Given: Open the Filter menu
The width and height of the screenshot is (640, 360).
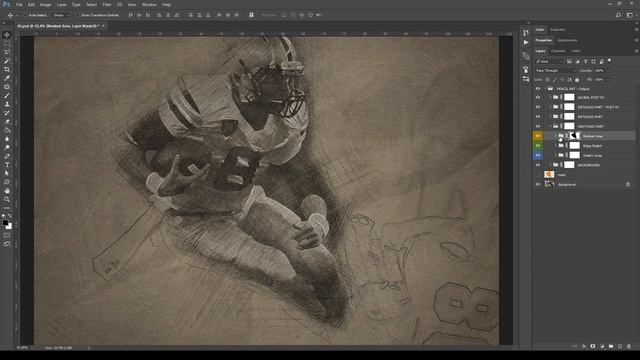Looking at the screenshot, I should coord(107,4).
